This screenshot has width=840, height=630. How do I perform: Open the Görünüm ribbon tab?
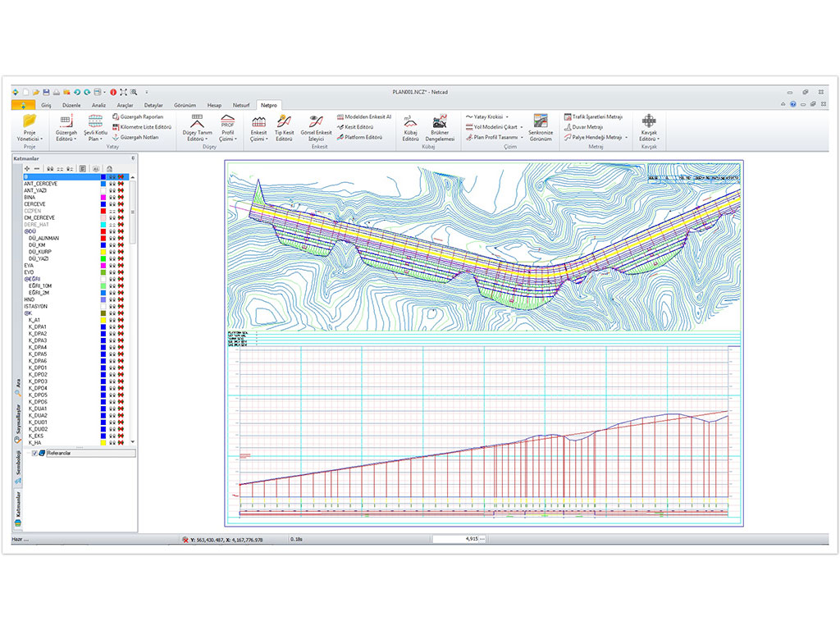coord(185,106)
